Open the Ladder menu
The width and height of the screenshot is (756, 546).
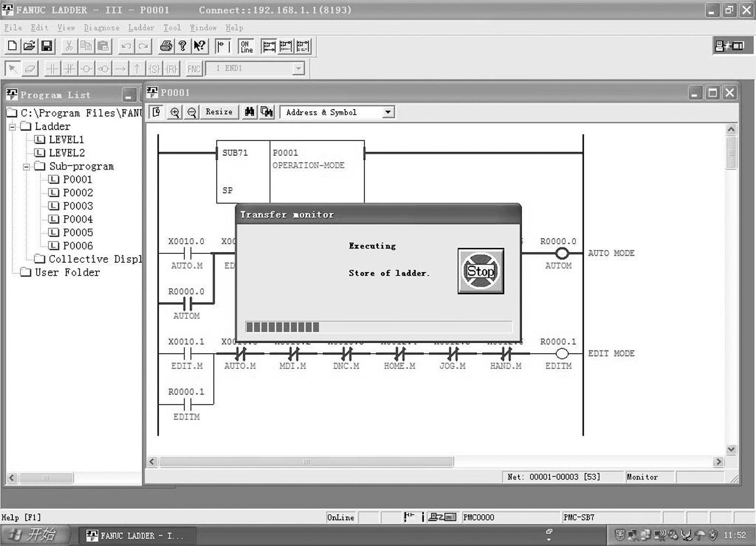pyautogui.click(x=141, y=28)
